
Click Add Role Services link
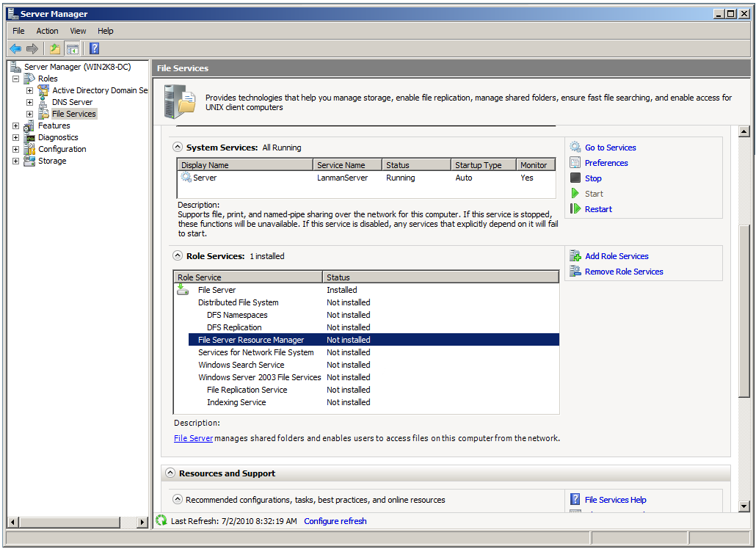[617, 256]
